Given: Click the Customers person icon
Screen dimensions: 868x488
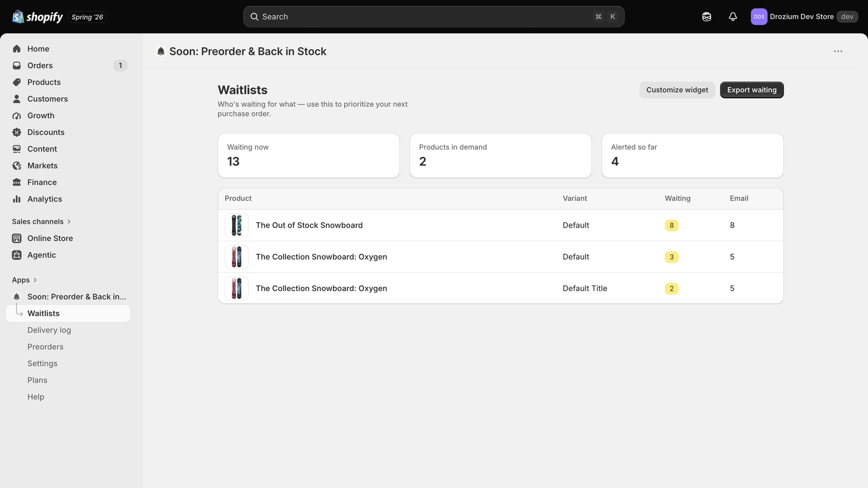Looking at the screenshot, I should (x=17, y=99).
